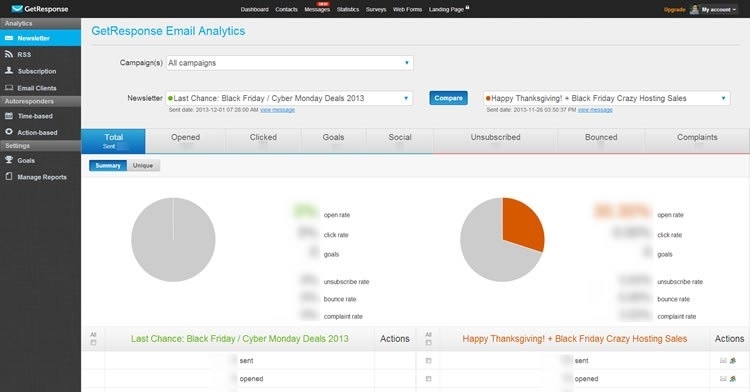Expand the All campaigns dropdown
Viewport: 750px width, 392px height.
pyautogui.click(x=290, y=63)
